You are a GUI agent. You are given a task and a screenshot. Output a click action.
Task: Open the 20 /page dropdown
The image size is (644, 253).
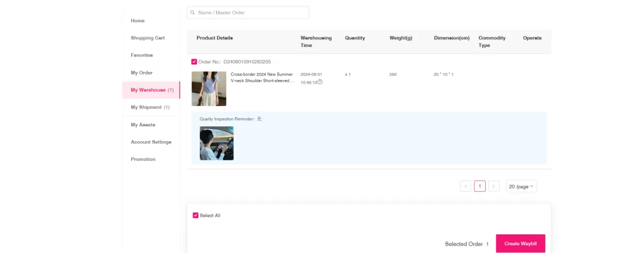(x=521, y=186)
